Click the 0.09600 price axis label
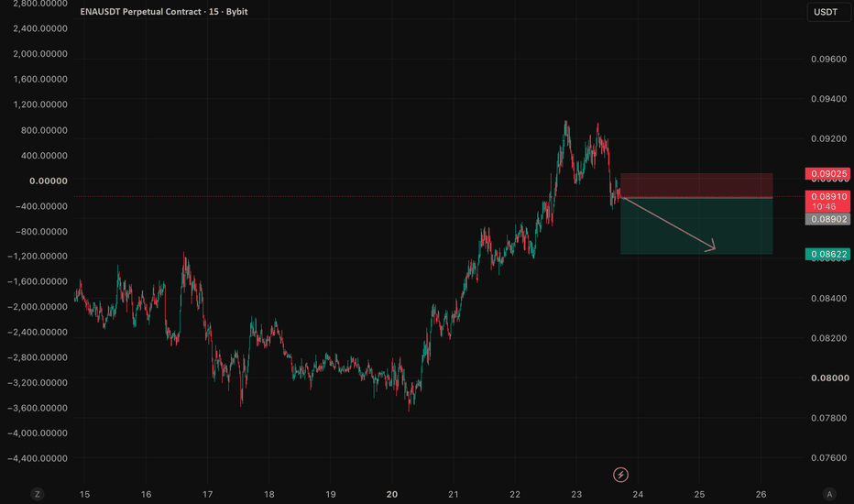Screen dimensions: 854x504 [x=829, y=59]
